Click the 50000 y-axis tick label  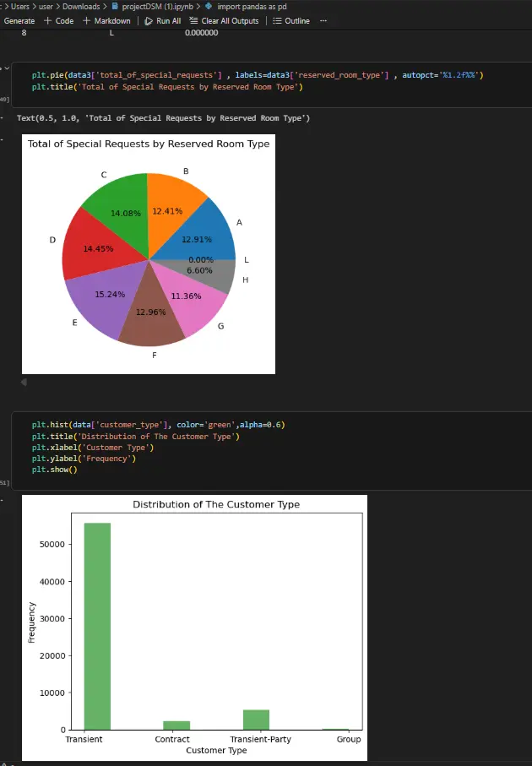(x=52, y=544)
